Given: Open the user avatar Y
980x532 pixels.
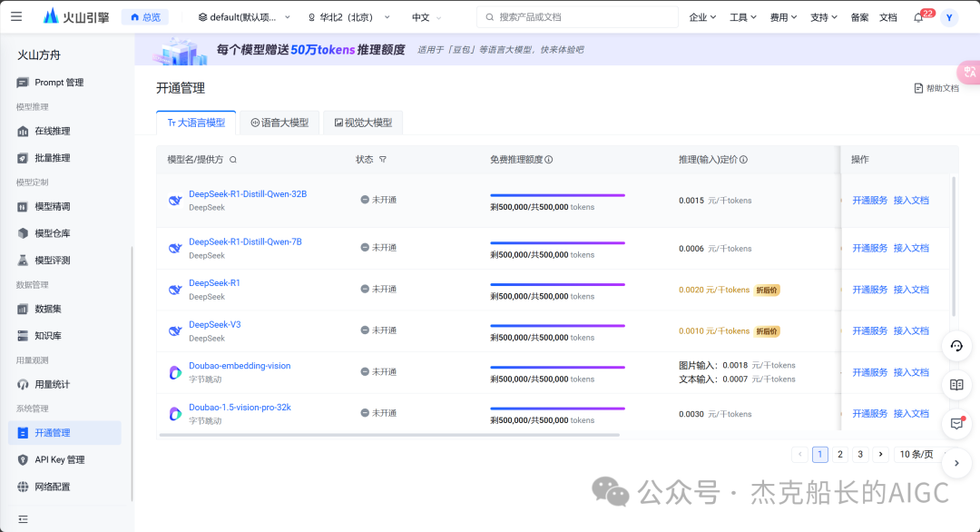Looking at the screenshot, I should [949, 17].
